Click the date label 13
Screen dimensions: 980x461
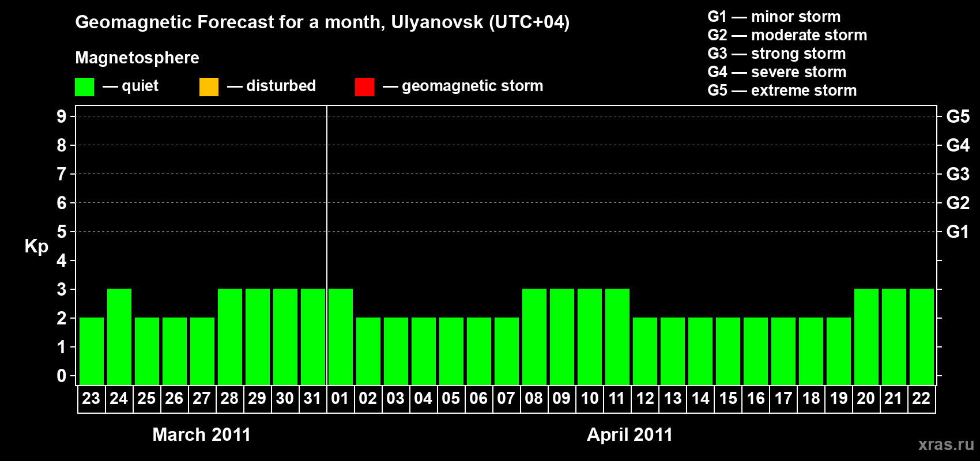click(x=673, y=398)
